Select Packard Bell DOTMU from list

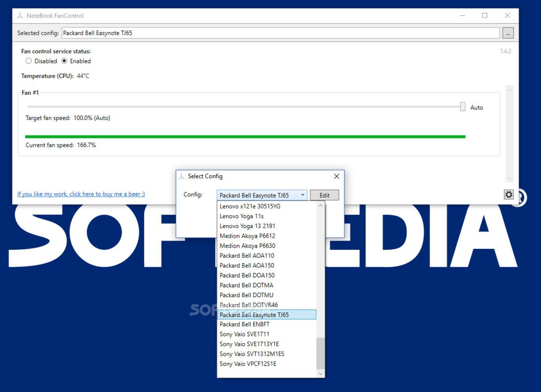click(267, 295)
